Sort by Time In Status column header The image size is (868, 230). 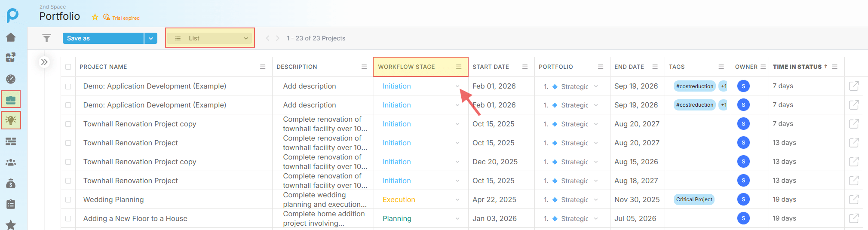point(797,67)
